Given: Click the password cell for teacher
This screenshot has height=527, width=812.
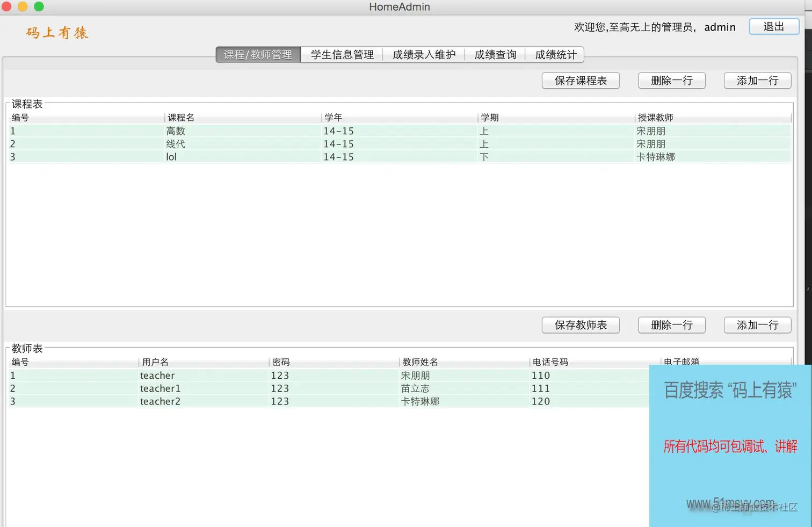Looking at the screenshot, I should coord(334,376).
